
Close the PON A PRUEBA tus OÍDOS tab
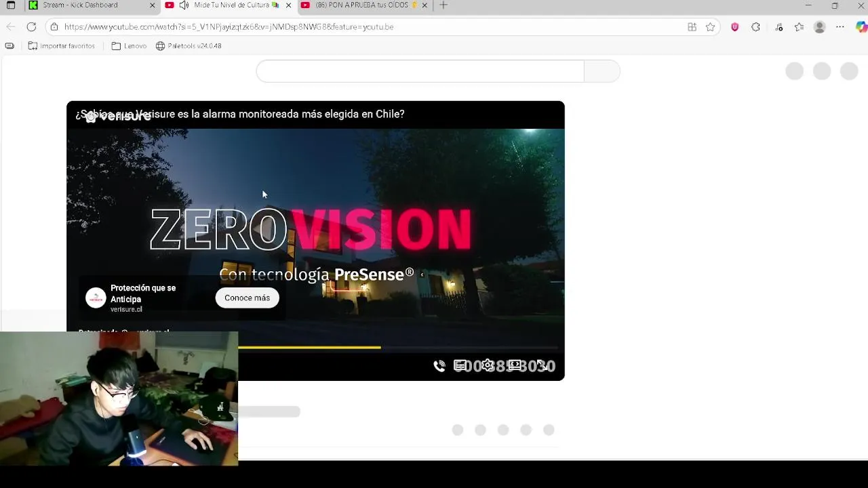pos(425,5)
